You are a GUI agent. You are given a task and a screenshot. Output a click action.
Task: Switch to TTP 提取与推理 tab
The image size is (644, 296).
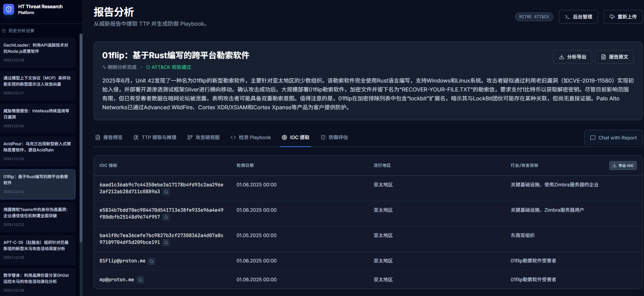[155, 137]
